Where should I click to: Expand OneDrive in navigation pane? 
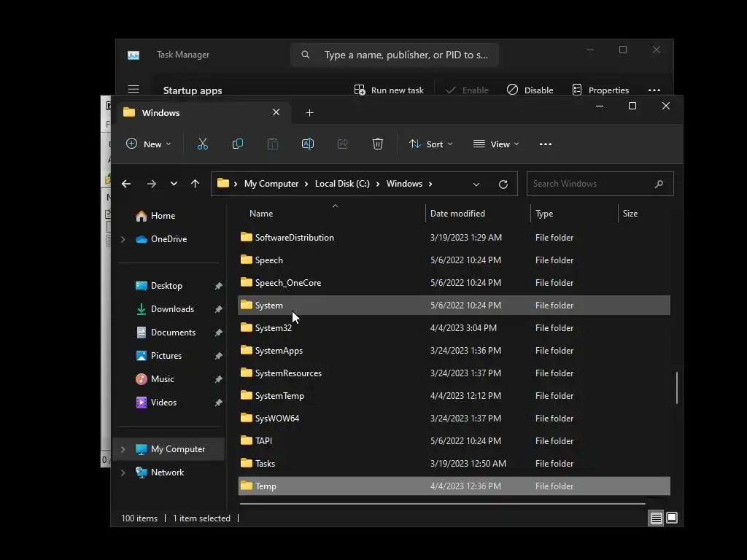[123, 239]
